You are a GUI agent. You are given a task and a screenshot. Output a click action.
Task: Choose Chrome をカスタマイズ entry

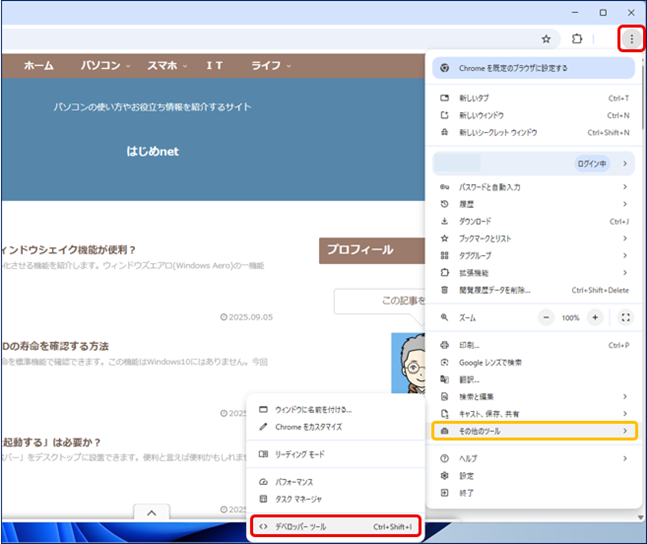click(336, 427)
